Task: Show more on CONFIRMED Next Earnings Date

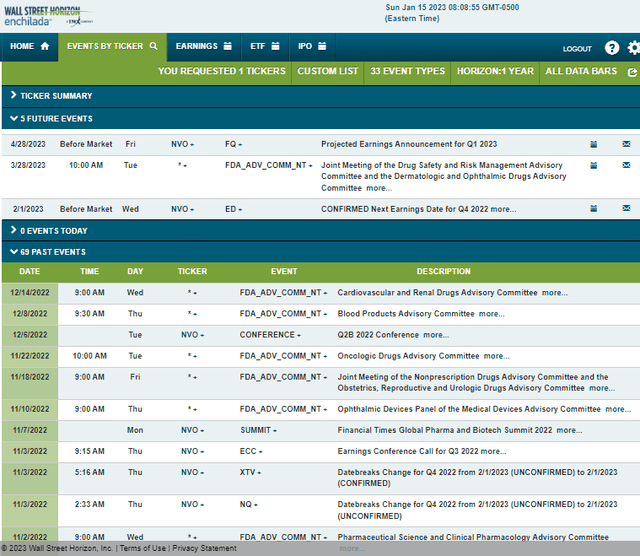Action: coord(503,209)
